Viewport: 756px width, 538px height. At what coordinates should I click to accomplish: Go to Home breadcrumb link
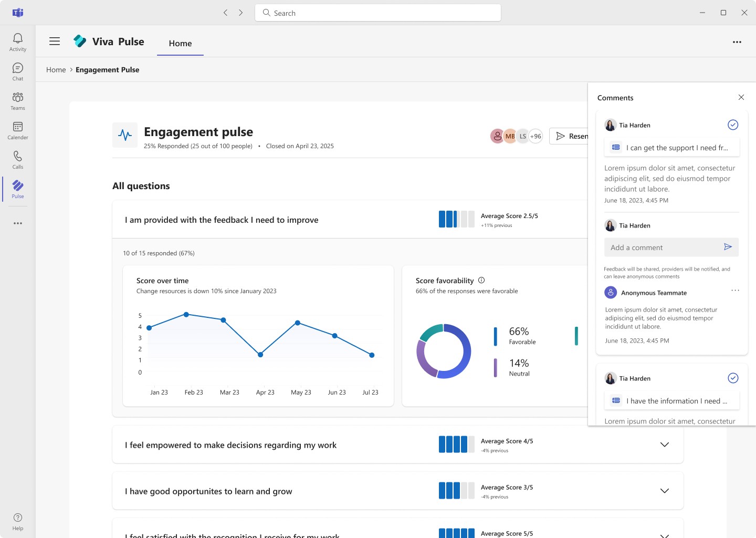coord(56,69)
